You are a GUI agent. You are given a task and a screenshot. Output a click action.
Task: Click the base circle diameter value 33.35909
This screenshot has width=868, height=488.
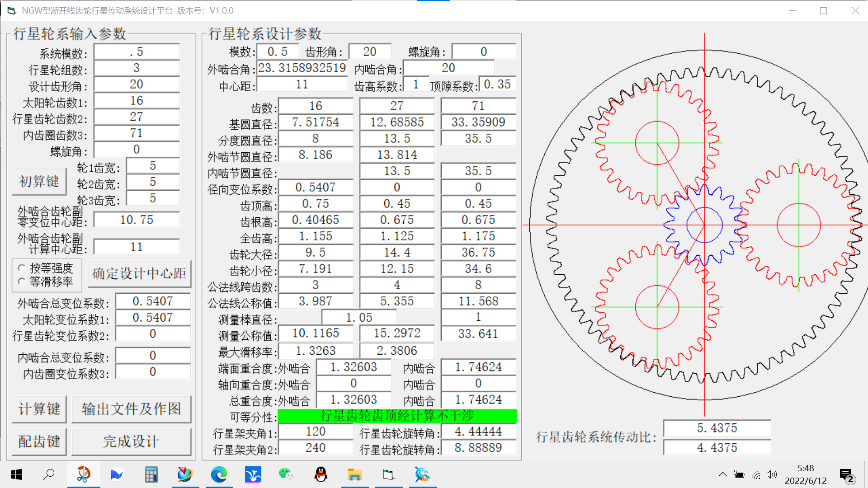click(478, 122)
